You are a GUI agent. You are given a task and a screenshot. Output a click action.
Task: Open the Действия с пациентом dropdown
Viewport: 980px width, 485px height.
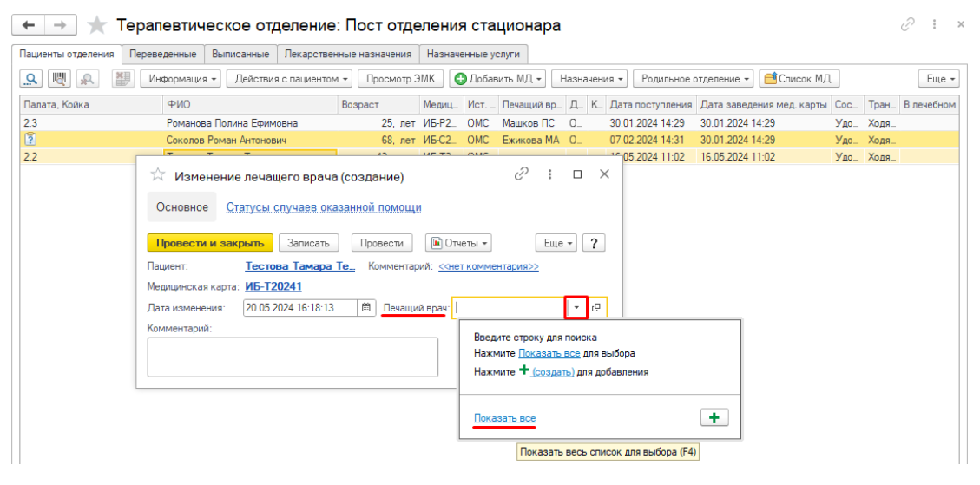289,79
